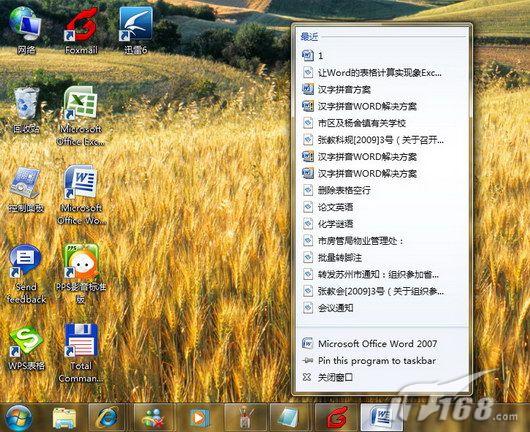This screenshot has height=432, width=530.
Task: Select the PPS影音标准版 desktop shortcut
Action: [x=81, y=274]
